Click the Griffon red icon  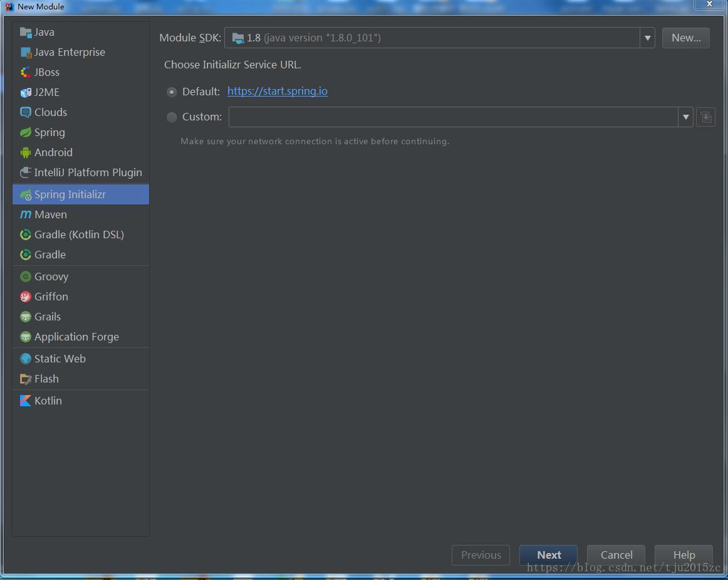click(x=26, y=297)
